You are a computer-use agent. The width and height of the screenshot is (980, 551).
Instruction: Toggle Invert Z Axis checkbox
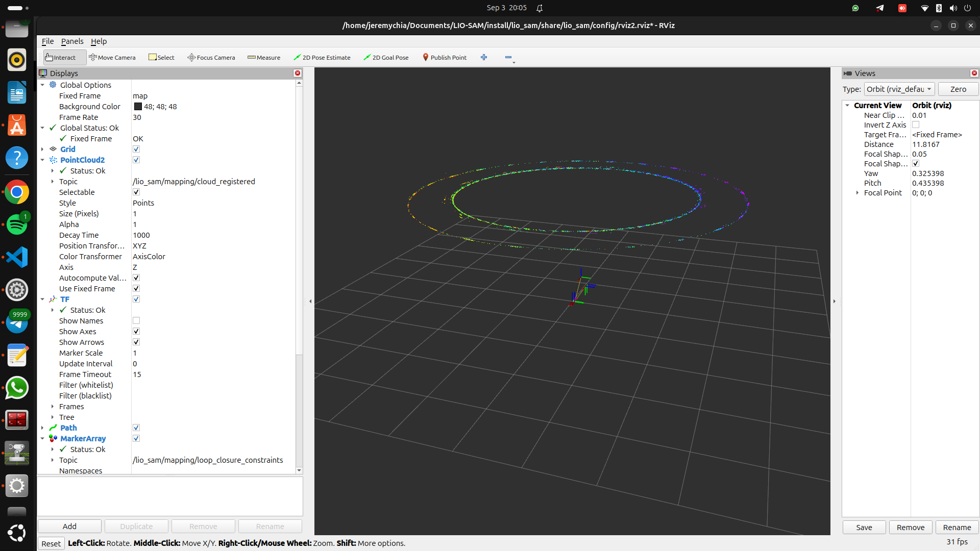[916, 125]
